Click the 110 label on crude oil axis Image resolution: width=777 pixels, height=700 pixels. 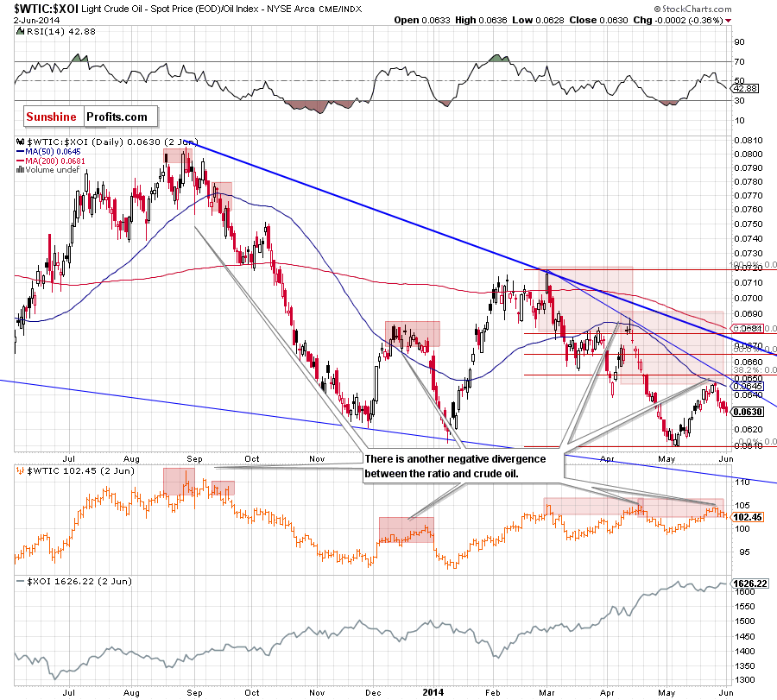coord(742,482)
